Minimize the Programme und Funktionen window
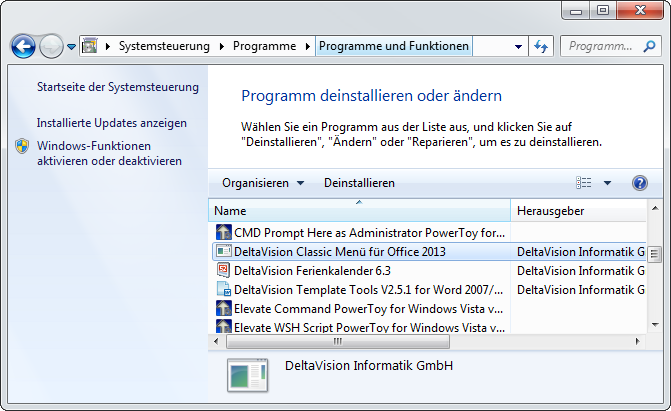671x411 pixels. point(576,10)
